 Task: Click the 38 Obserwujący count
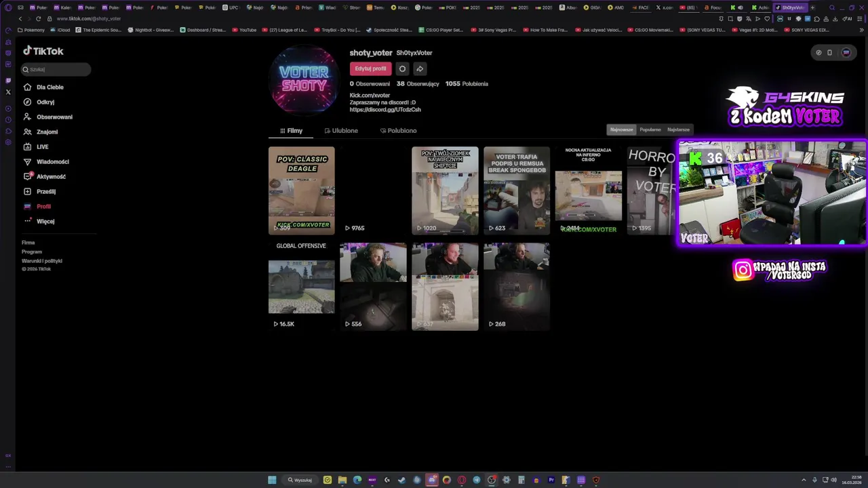coord(418,84)
